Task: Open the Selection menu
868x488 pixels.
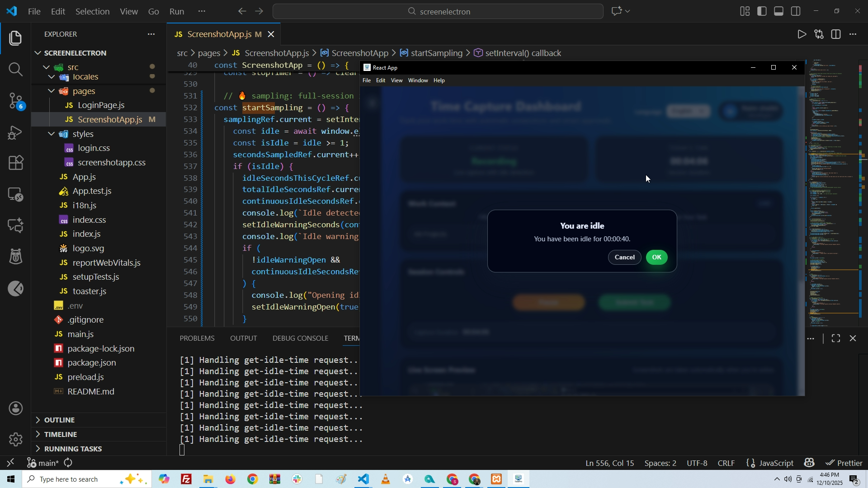Action: click(x=92, y=11)
